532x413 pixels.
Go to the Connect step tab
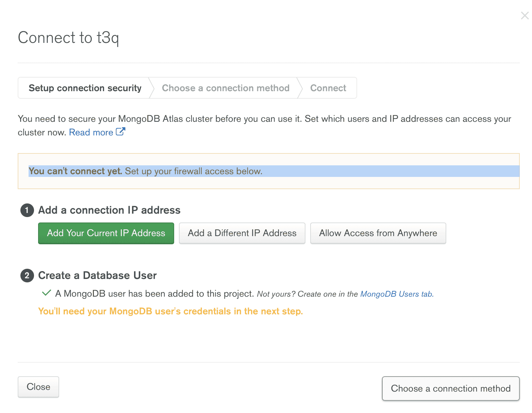click(x=328, y=88)
